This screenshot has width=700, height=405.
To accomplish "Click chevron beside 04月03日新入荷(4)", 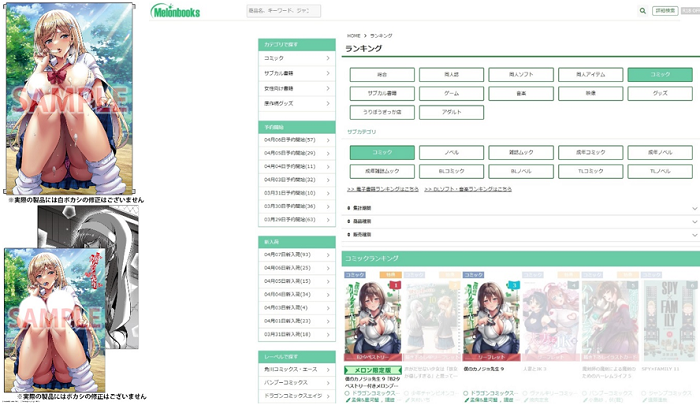I will point(328,308).
